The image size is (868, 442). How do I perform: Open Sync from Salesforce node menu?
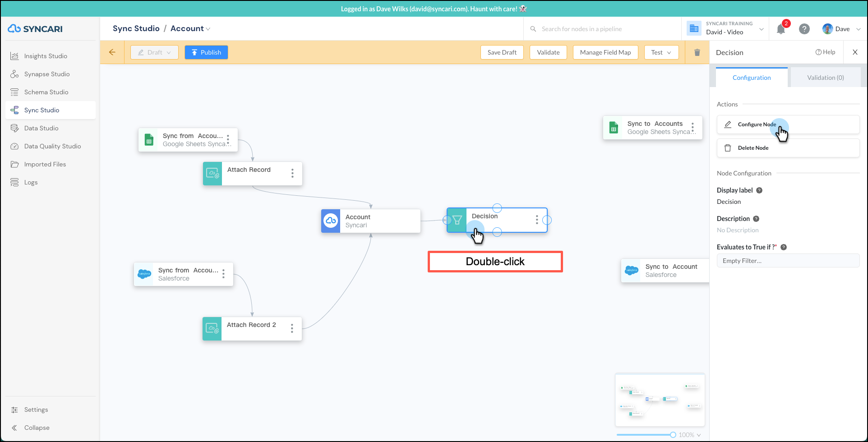(x=223, y=274)
